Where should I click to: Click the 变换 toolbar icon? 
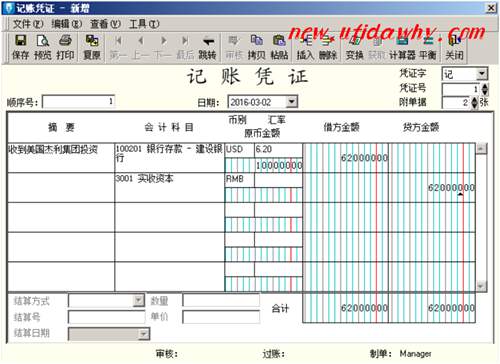click(354, 47)
